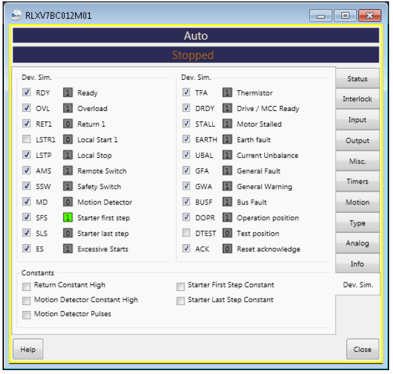The height and width of the screenshot is (374, 393).
Task: Check Motion Detector Constant High option
Action: point(26,301)
